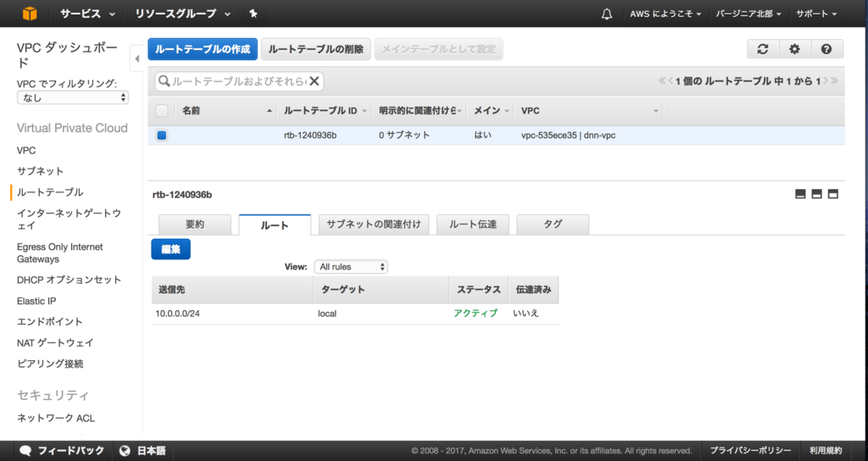
Task: Open ルートテーブル in the sidebar
Action: pos(50,192)
